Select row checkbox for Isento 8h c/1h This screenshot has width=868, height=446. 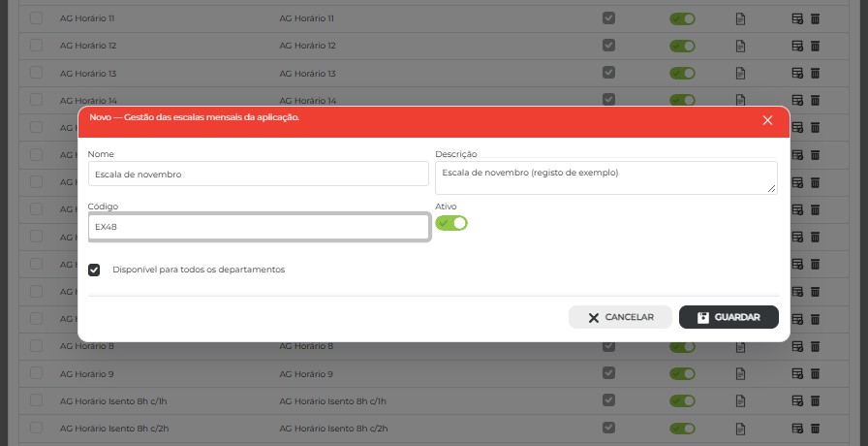pos(36,400)
